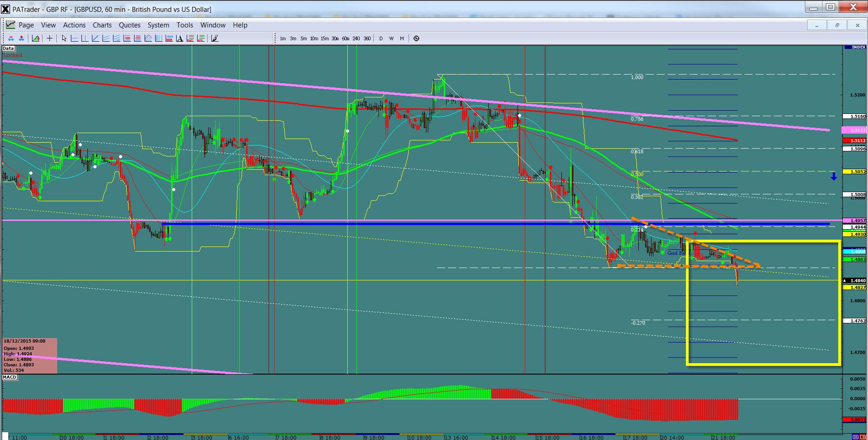The width and height of the screenshot is (868, 440).
Task: Open the chart indicators toolbar icon
Action: [36, 38]
